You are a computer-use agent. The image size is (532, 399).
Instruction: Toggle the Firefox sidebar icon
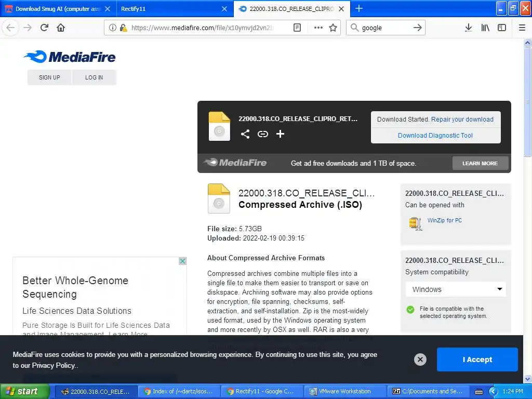pos(502,28)
